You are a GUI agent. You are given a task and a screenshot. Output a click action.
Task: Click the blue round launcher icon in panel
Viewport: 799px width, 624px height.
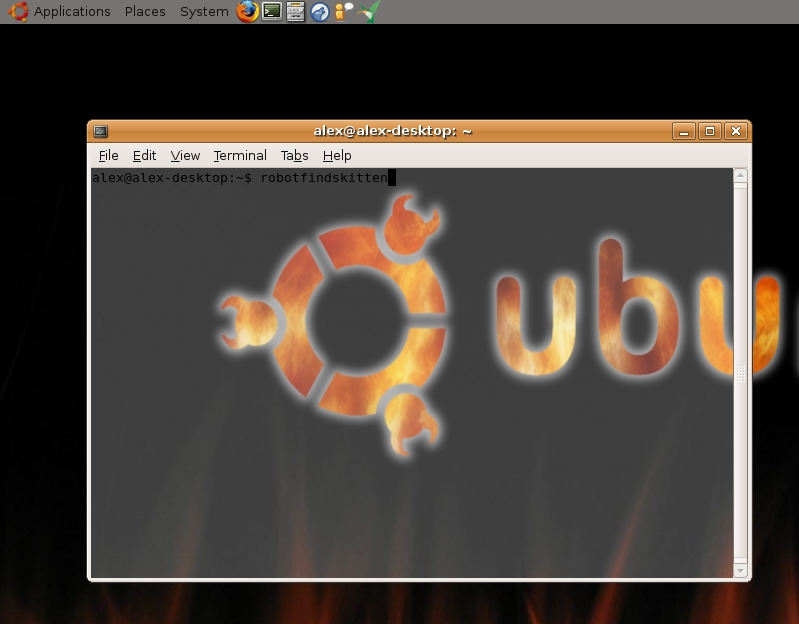[x=320, y=12]
